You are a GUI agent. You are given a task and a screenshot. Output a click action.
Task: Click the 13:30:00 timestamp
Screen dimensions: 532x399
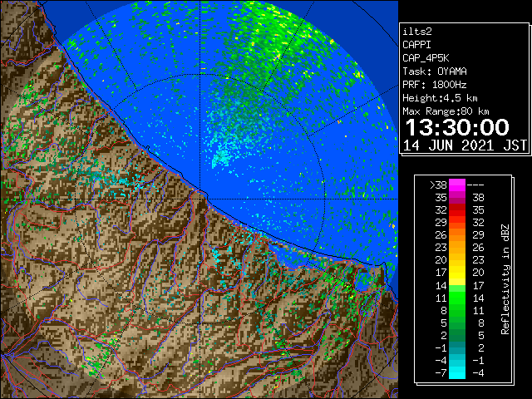pyautogui.click(x=457, y=127)
